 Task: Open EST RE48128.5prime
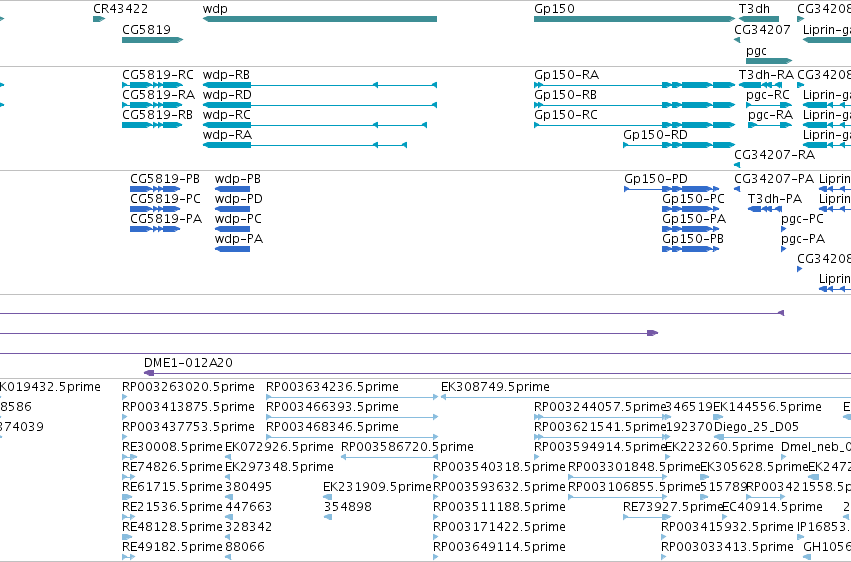(x=173, y=527)
